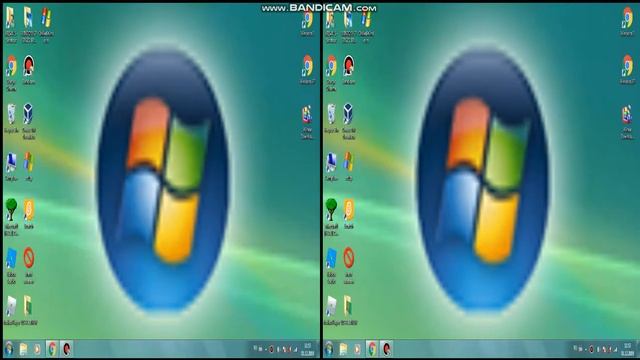
Task: Launch Media Player from right screen's taskbar
Action: point(357,349)
